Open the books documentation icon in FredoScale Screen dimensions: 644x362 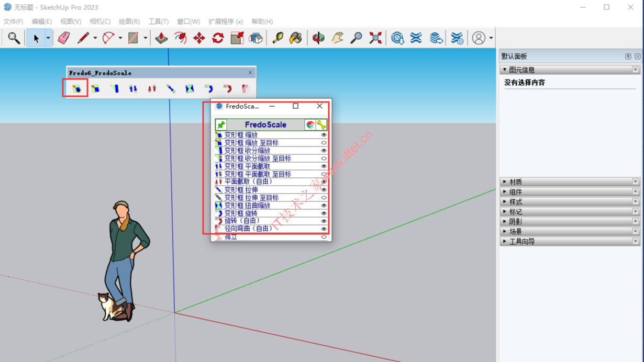[x=310, y=125]
